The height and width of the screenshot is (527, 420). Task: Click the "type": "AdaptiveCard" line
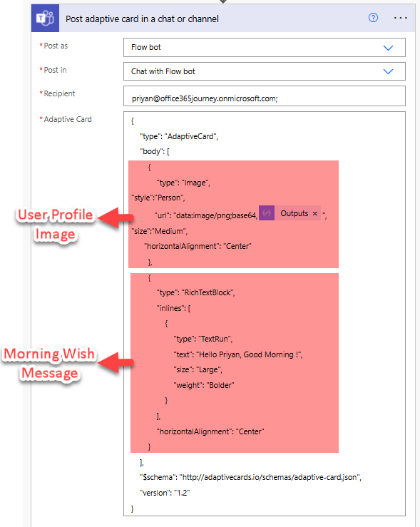[179, 136]
